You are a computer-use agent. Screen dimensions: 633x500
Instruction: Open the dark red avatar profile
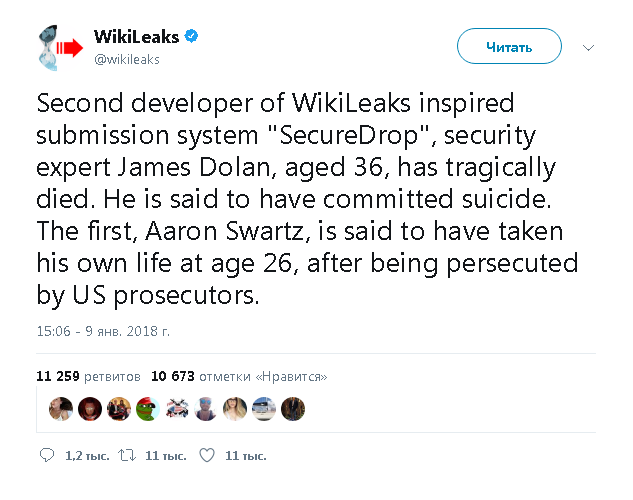pos(90,409)
